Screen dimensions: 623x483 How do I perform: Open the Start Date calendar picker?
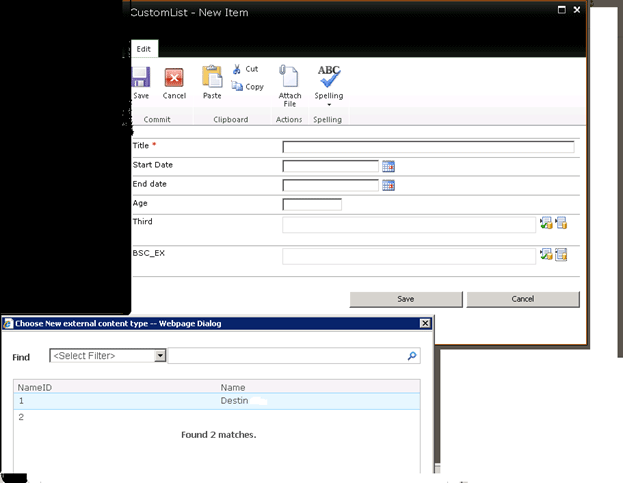click(x=388, y=166)
